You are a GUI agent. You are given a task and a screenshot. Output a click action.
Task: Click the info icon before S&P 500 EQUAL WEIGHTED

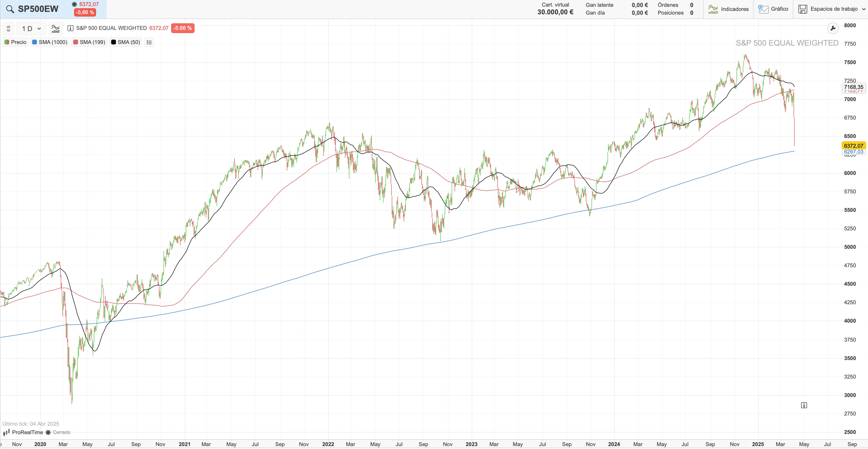71,28
